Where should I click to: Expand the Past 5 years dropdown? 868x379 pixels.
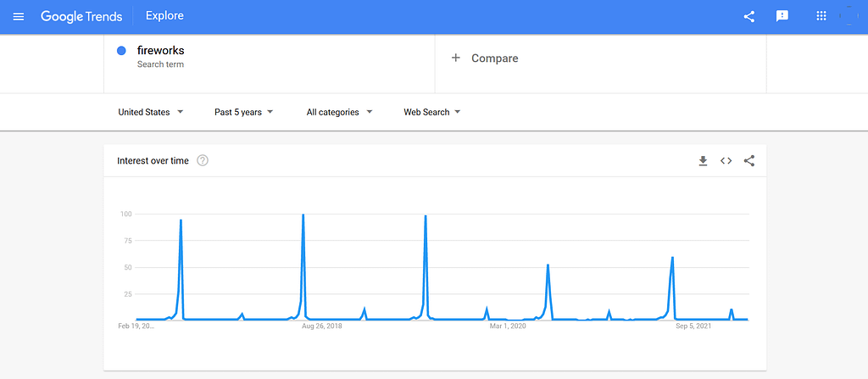click(243, 112)
